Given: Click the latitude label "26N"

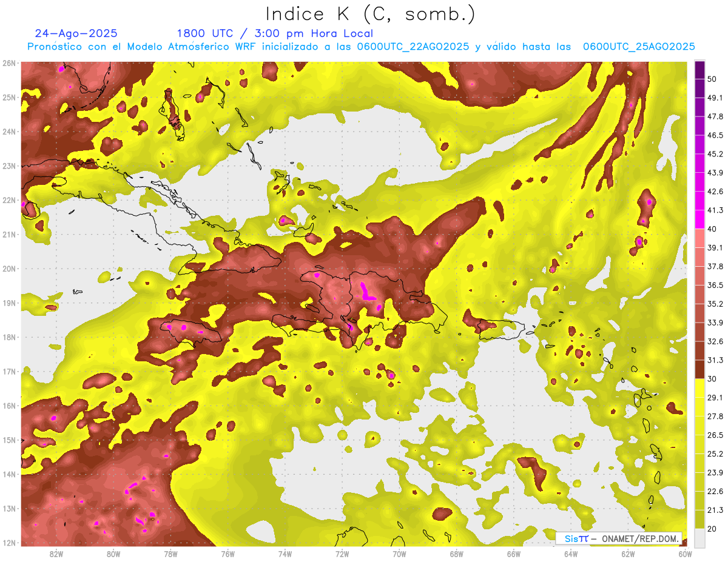Looking at the screenshot, I should (x=9, y=63).
